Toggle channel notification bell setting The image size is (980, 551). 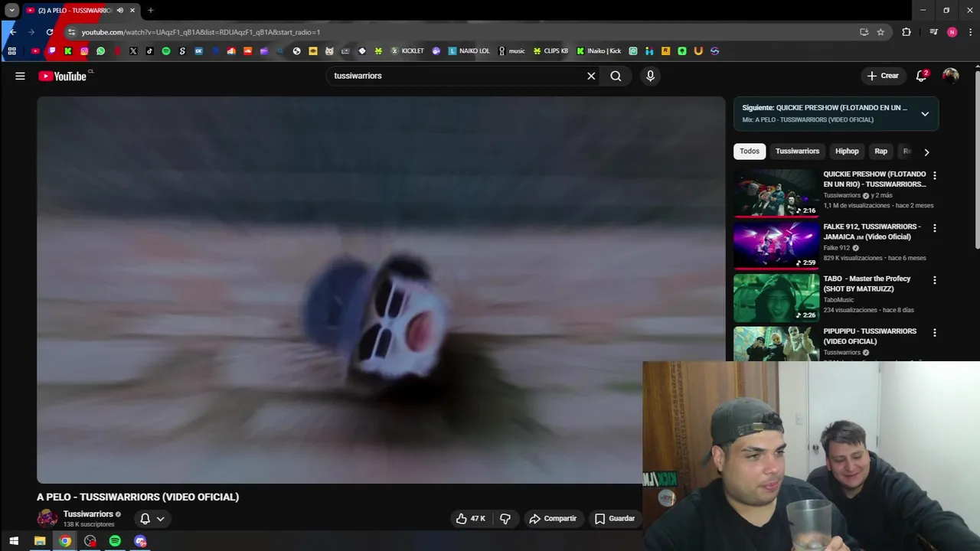coord(145,519)
